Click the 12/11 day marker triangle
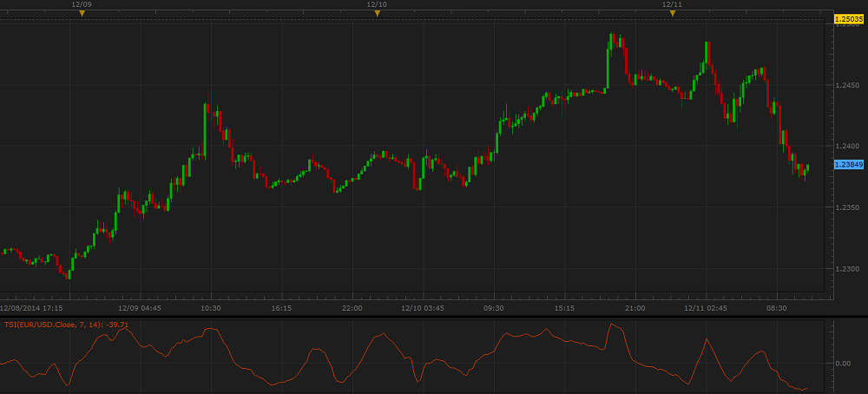The height and width of the screenshot is (394, 868). point(672,14)
